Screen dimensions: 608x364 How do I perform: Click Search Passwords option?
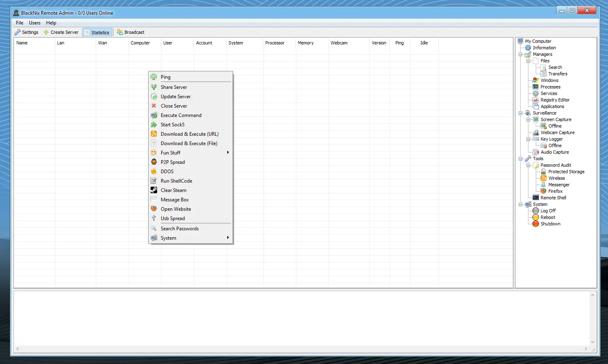(x=180, y=228)
